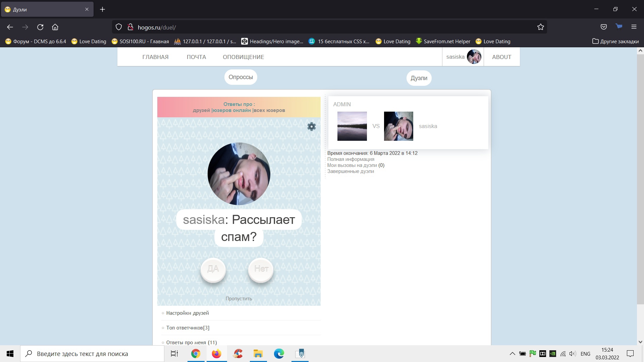
Task: Go to browser home page icon
Action: click(x=55, y=27)
